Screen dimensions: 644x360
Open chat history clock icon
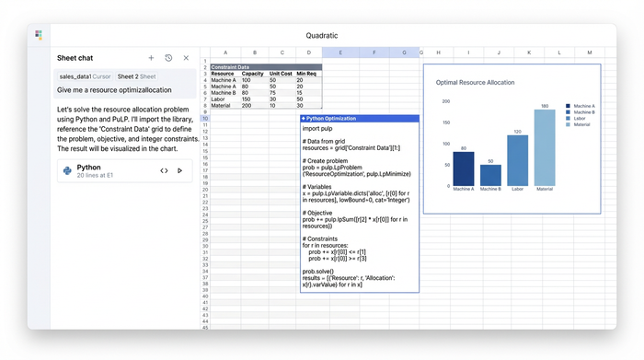[x=168, y=58]
